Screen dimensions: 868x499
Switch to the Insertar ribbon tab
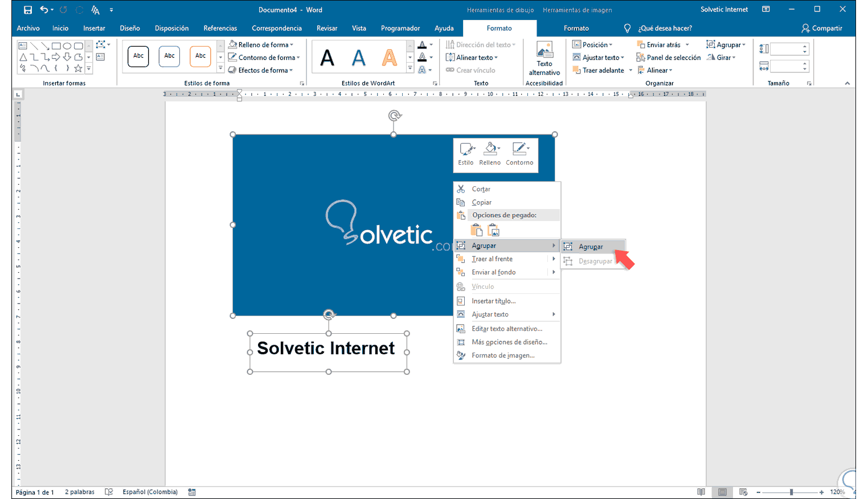pyautogui.click(x=94, y=28)
